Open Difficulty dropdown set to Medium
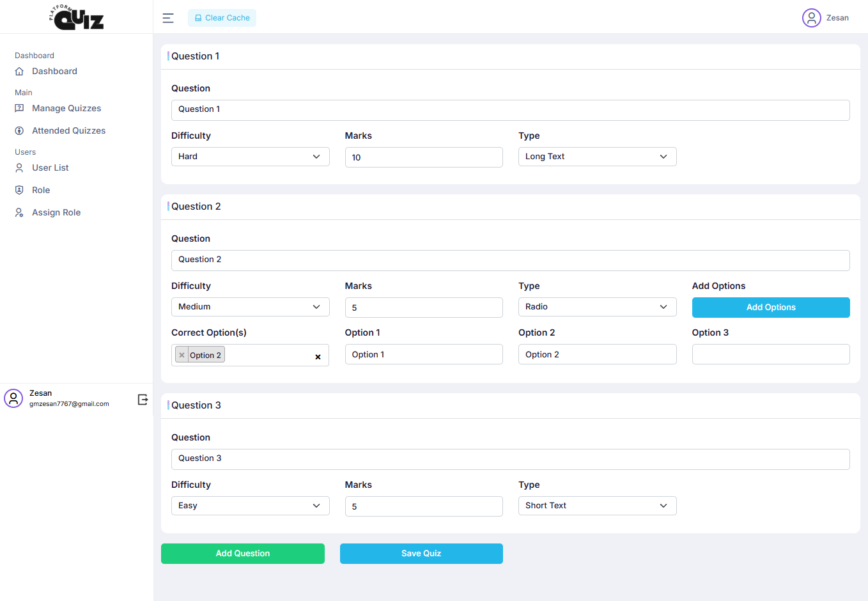Screen dimensions: 868x601 [x=250, y=307]
